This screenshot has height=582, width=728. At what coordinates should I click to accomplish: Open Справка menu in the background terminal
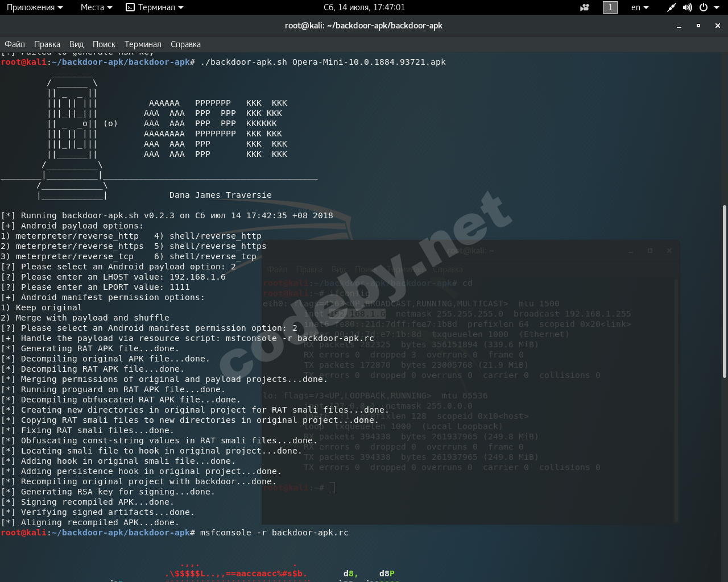[448, 269]
